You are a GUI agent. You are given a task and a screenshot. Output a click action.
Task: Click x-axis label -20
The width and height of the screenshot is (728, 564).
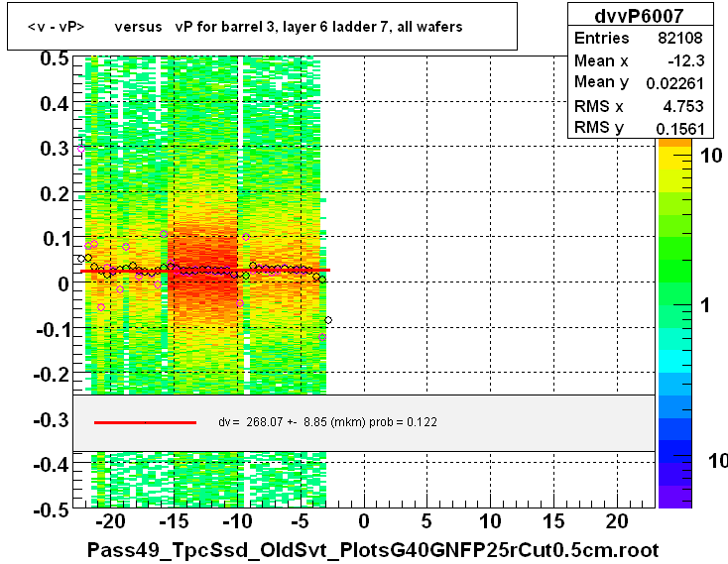tap(109, 521)
